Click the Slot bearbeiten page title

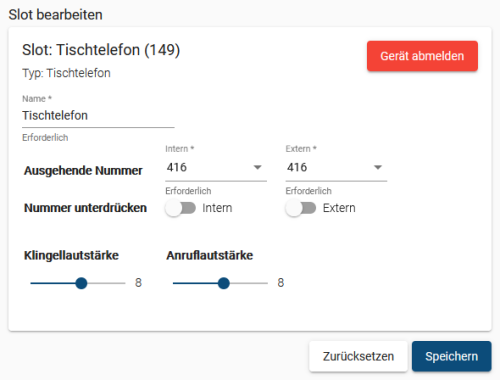coord(55,15)
